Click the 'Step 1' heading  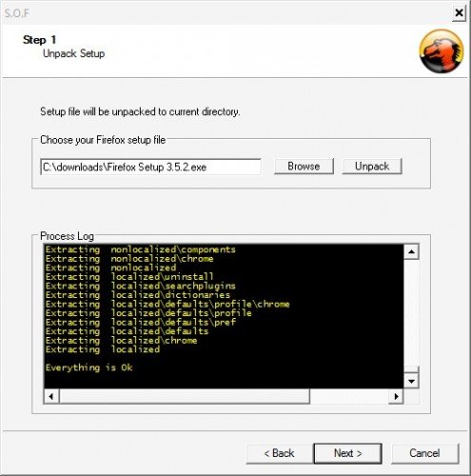[x=39, y=40]
